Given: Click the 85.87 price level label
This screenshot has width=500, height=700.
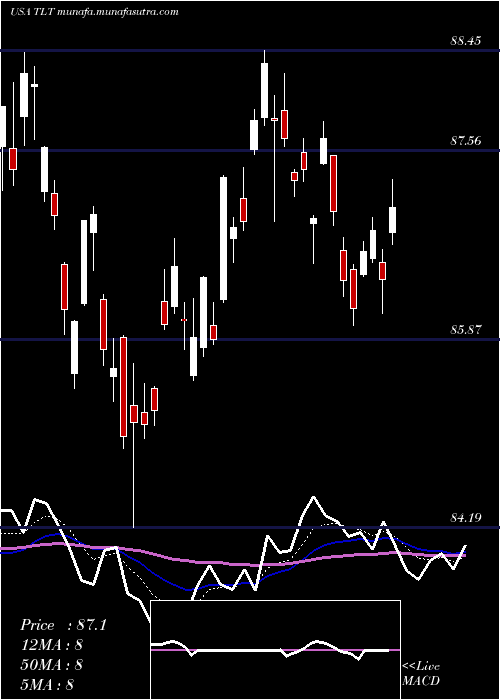Looking at the screenshot, I should click(466, 330).
